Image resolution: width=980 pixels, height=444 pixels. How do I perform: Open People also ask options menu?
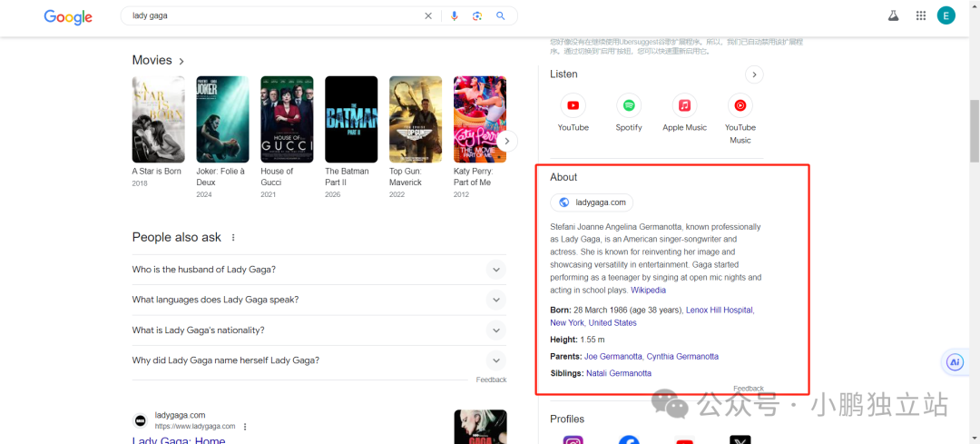pos(233,238)
